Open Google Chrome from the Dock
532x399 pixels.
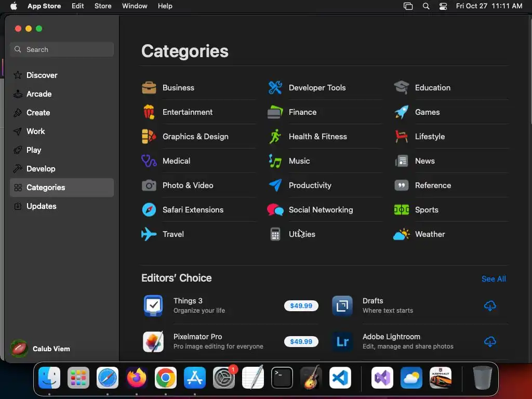click(x=166, y=378)
